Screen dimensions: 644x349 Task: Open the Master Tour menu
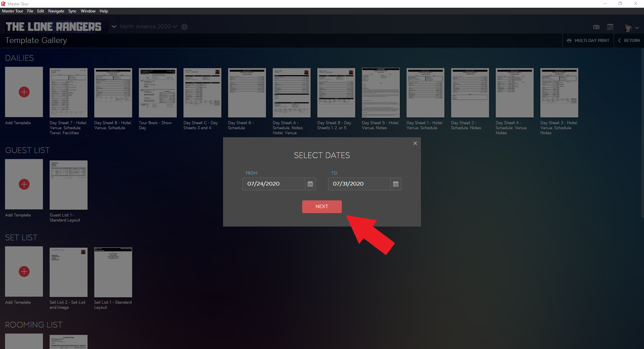click(x=13, y=11)
